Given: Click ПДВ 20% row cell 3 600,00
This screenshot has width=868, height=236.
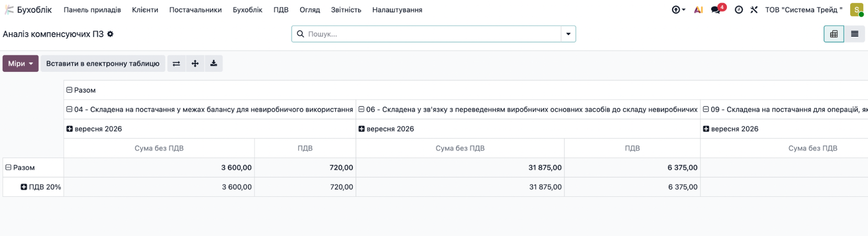Looking at the screenshot, I should (x=159, y=187).
